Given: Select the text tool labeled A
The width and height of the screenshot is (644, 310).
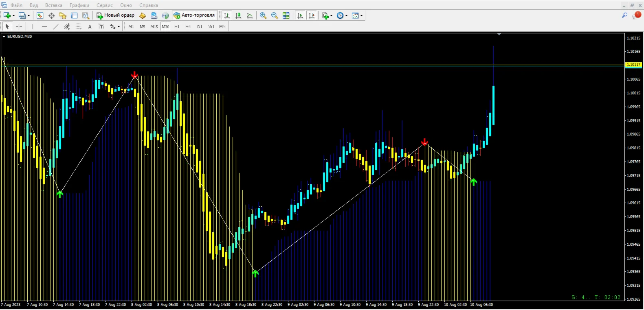Looking at the screenshot, I should [90, 26].
